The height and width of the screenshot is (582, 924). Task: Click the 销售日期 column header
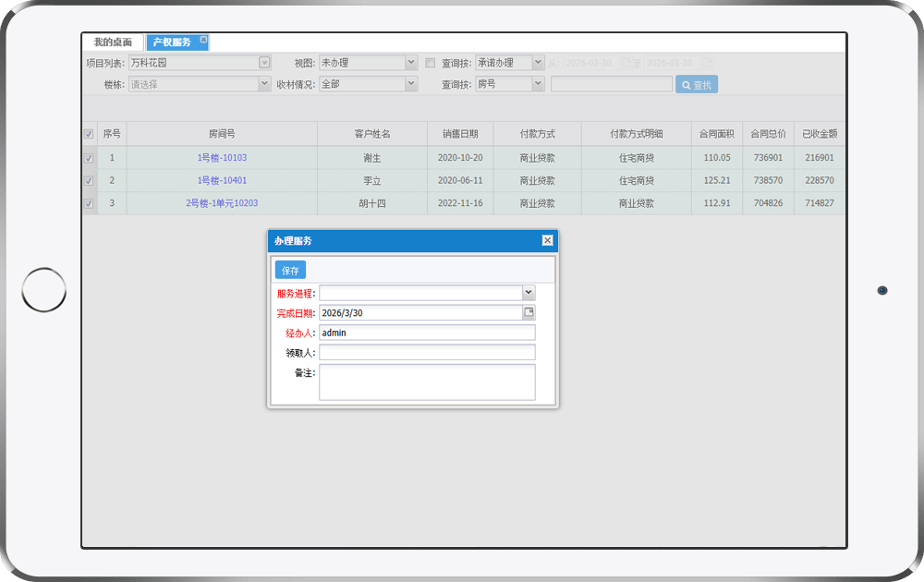tap(460, 134)
